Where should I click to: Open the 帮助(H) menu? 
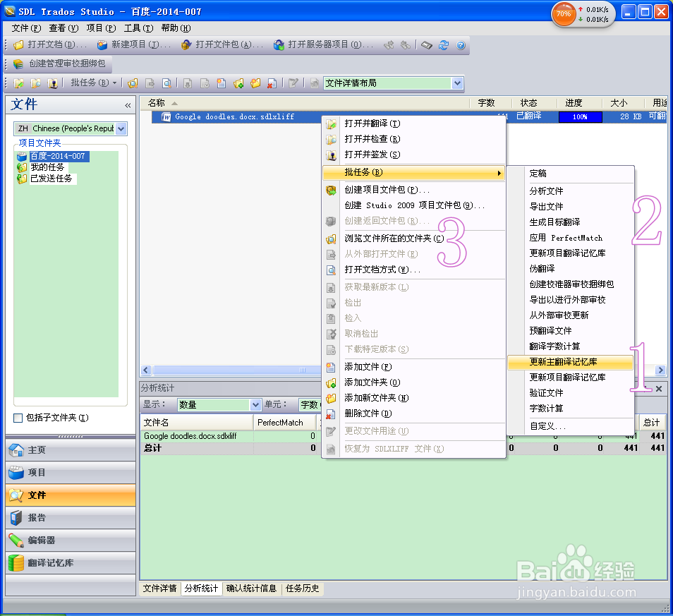176,28
